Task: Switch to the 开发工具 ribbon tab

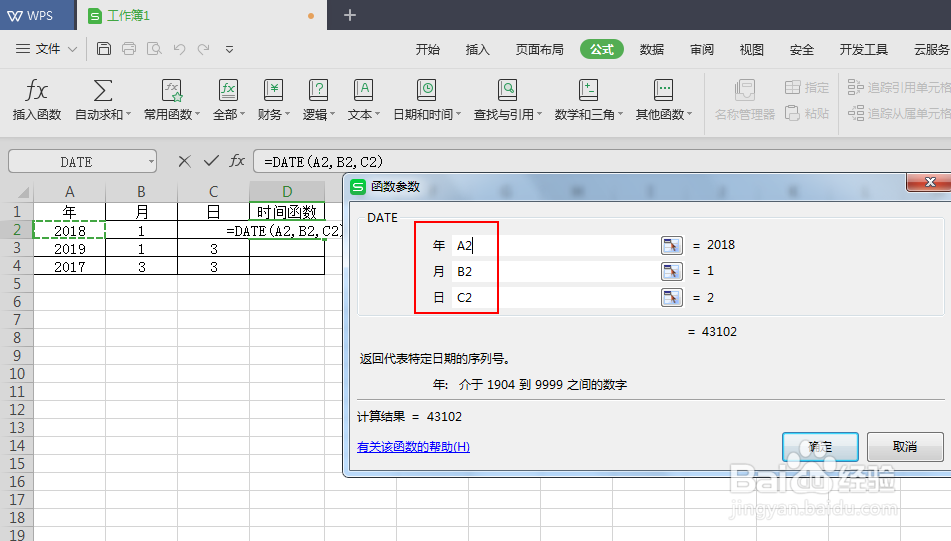Action: (x=864, y=50)
